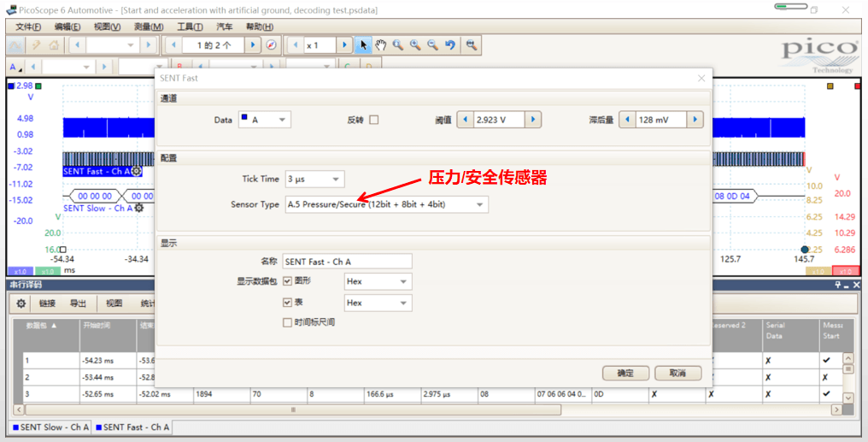Viewport: 868px width, 442px height.
Task: Click the scope mode icon in toolbar
Action: 15,44
